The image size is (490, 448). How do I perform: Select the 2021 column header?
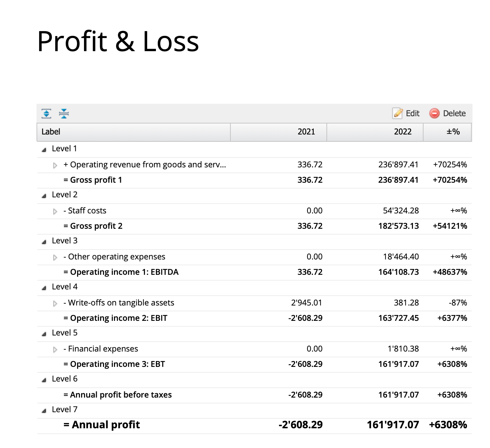coord(306,132)
